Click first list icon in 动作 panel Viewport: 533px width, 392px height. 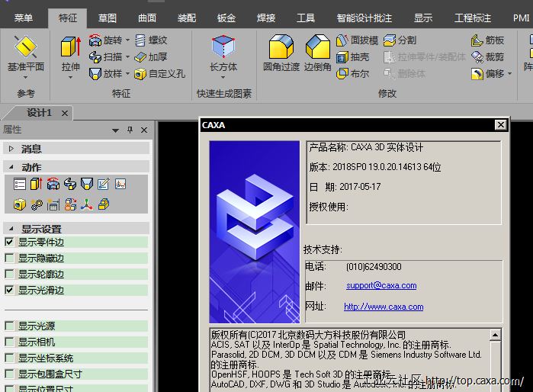20,184
